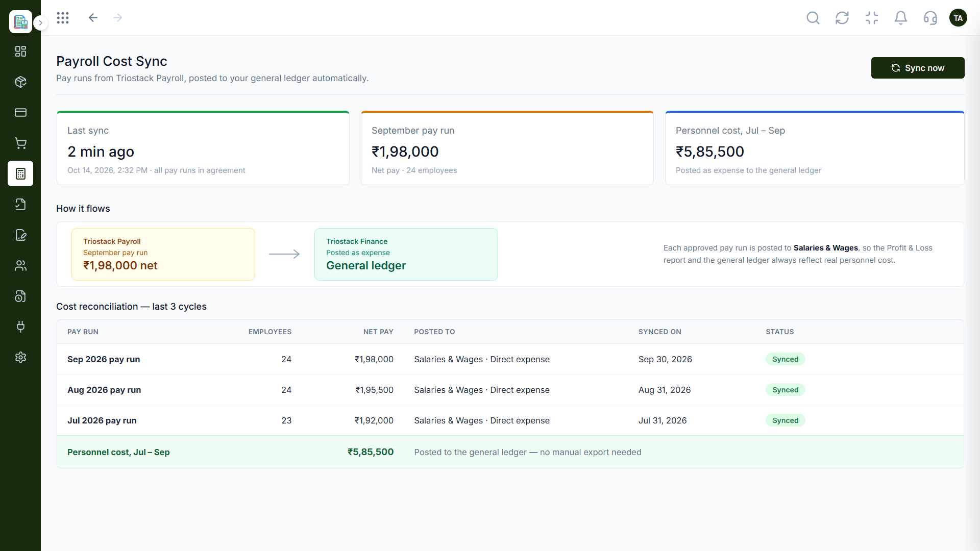Viewport: 980px width, 551px height.
Task: Click the NET PAY column header
Action: [378, 332]
